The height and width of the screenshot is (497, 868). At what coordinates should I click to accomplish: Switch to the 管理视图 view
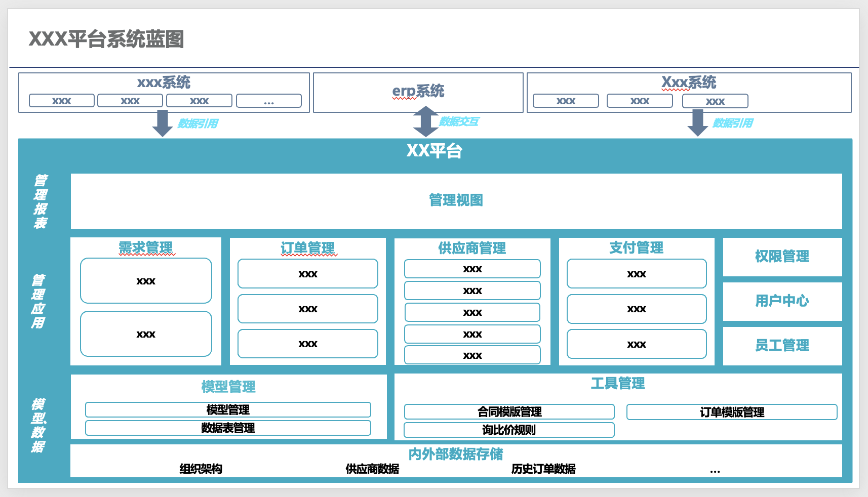[x=455, y=200]
